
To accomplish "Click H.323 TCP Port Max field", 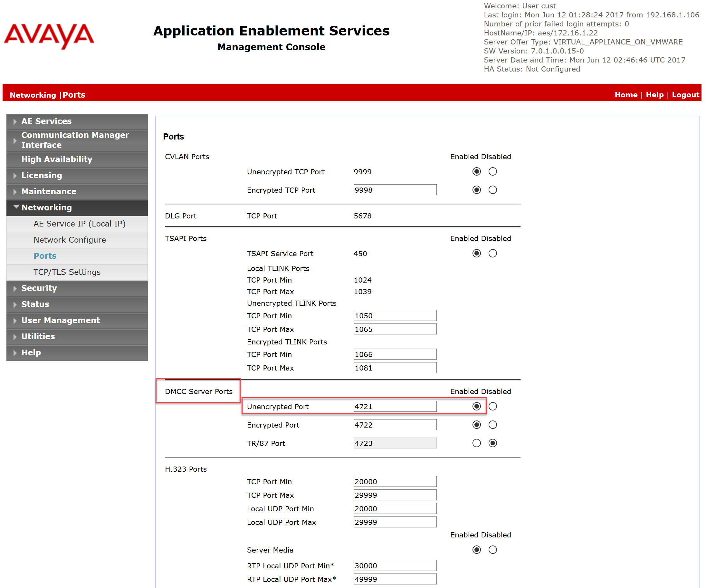I will pos(395,495).
